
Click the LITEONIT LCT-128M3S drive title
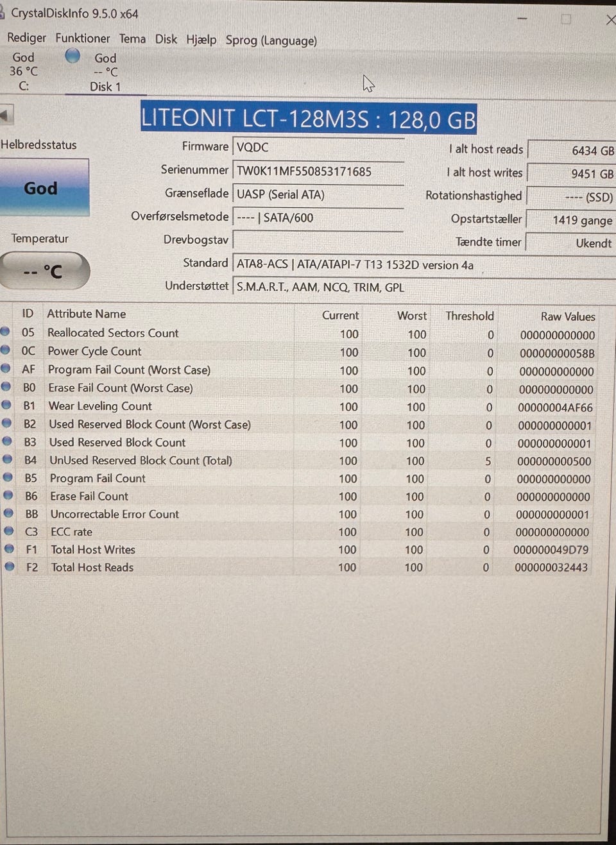point(309,119)
